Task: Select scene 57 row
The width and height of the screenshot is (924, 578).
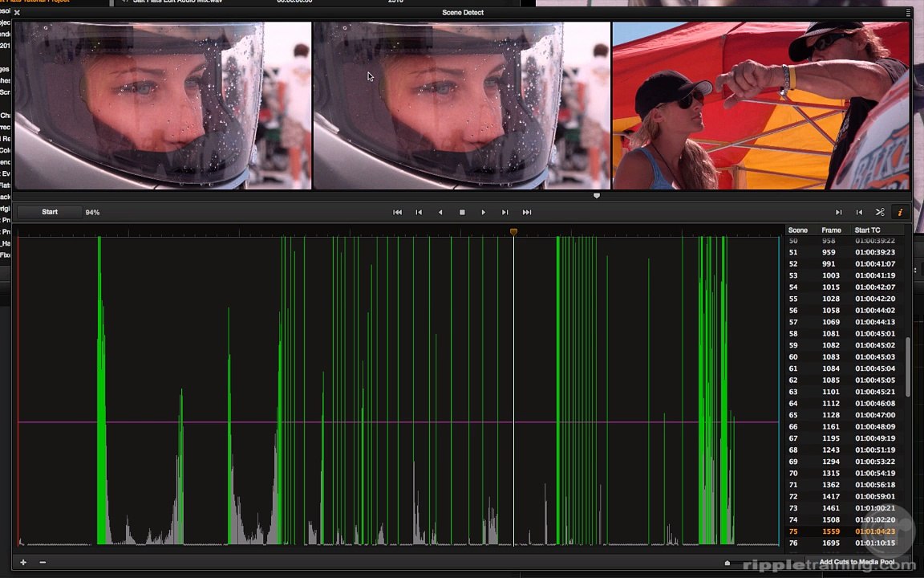Action: (845, 322)
